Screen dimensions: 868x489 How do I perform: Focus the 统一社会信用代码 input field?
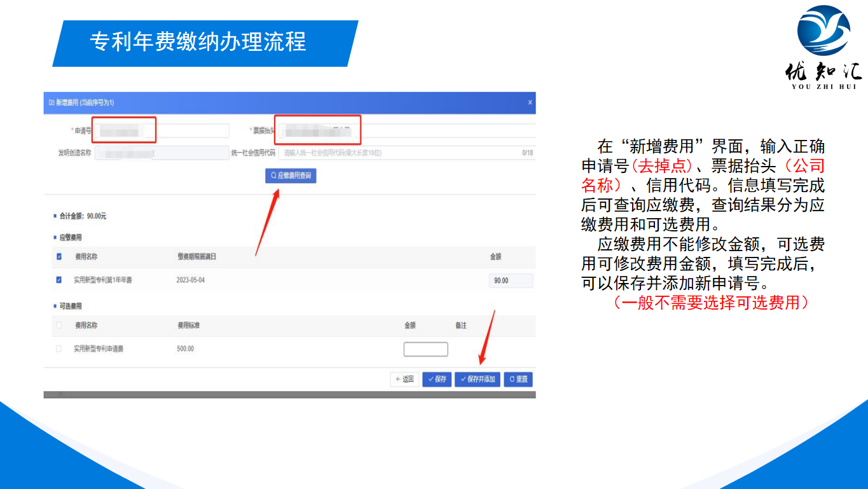tap(399, 153)
